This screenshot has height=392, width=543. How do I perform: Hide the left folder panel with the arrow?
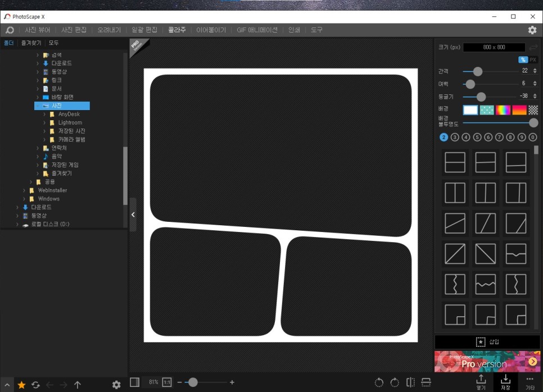133,215
